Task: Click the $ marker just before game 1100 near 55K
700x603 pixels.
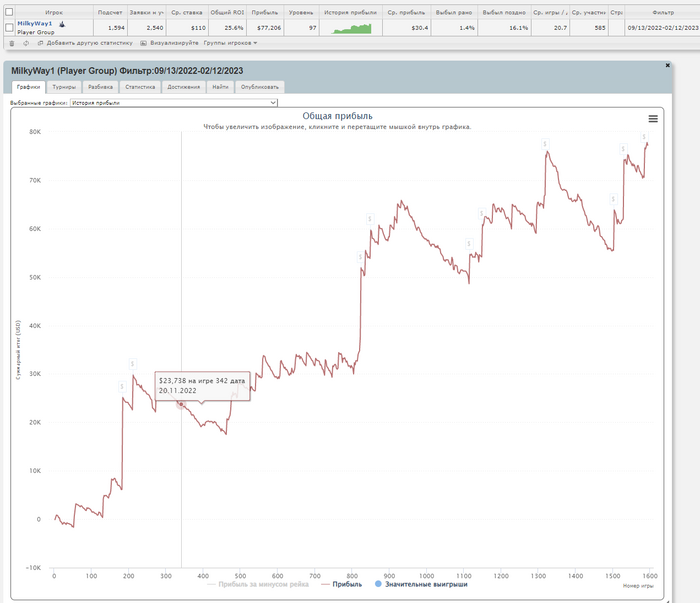Action: 469,244
